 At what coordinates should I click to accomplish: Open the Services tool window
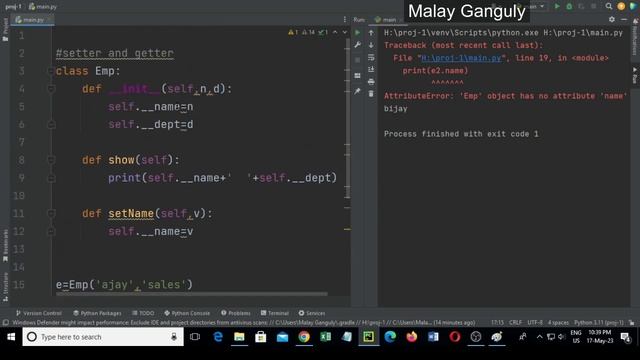(x=312, y=313)
